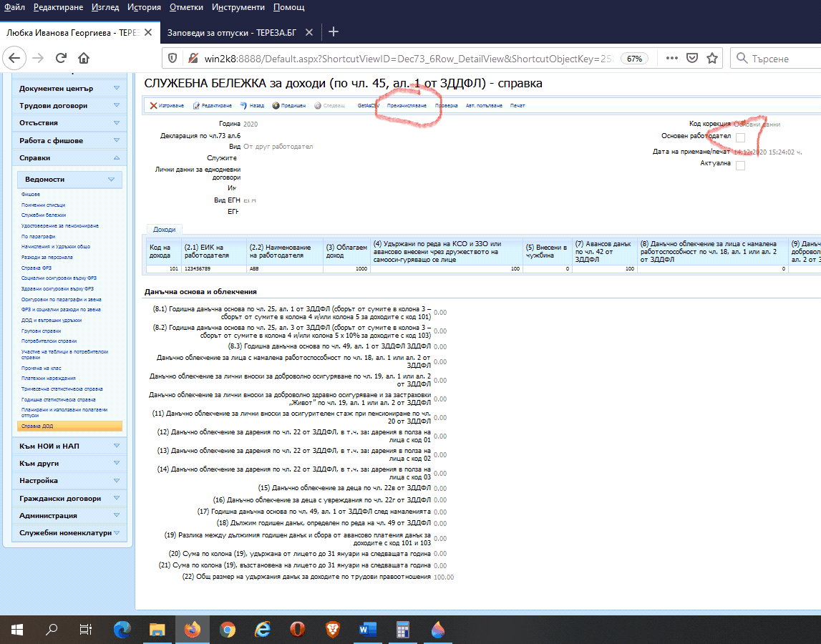Close the Заповеди за отпуски tab
This screenshot has height=644, width=821.
(x=309, y=32)
